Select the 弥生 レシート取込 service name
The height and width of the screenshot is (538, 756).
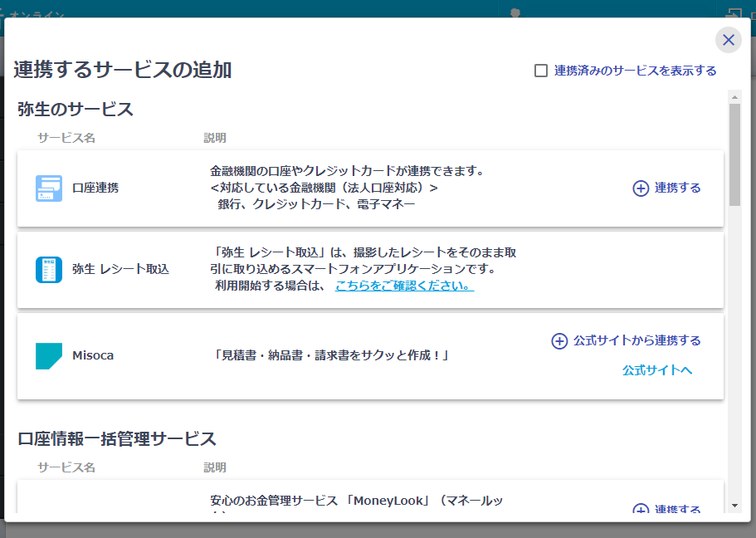click(120, 270)
